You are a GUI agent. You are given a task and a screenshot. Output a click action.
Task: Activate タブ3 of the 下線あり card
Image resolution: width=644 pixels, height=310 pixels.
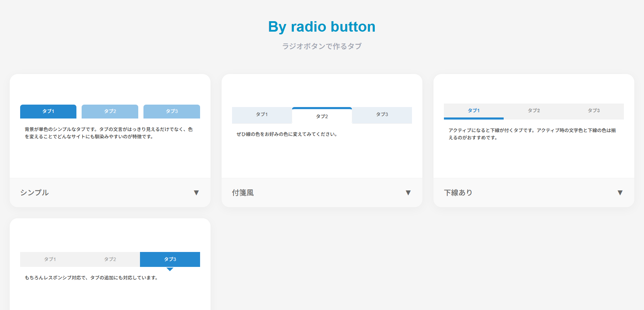(594, 110)
